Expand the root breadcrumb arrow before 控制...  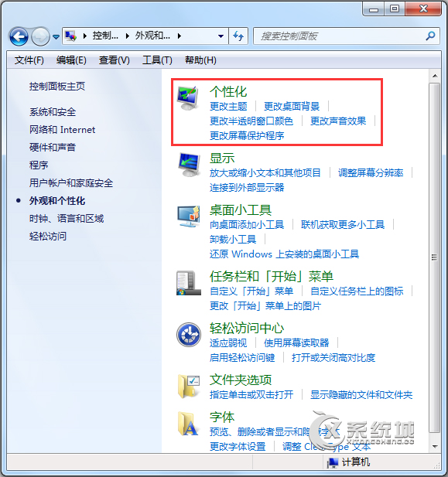click(85, 36)
